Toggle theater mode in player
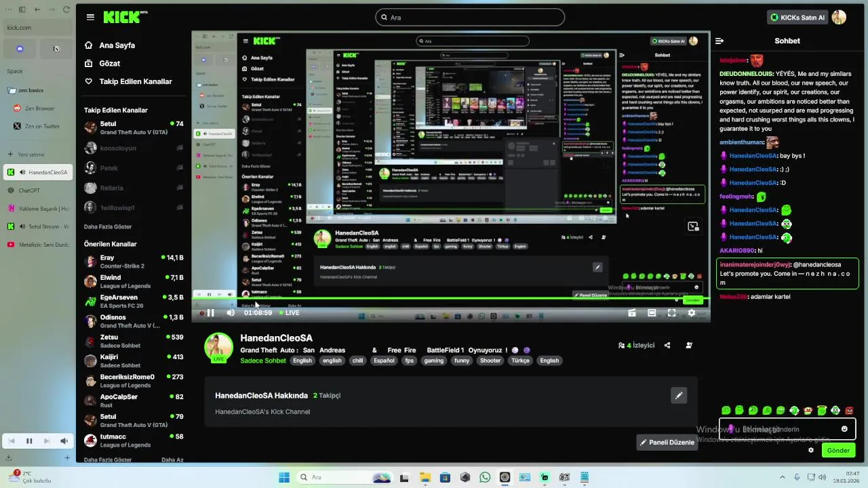This screenshot has height=488, width=868. (652, 312)
